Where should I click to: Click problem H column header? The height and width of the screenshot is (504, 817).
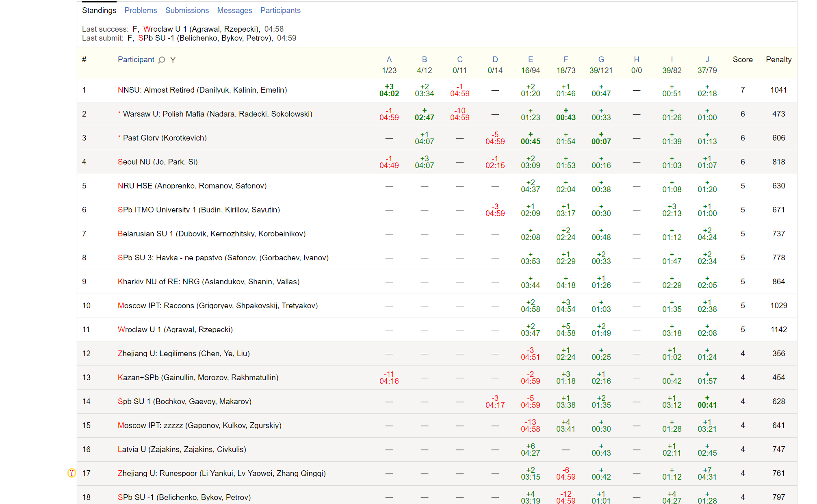[x=636, y=60]
